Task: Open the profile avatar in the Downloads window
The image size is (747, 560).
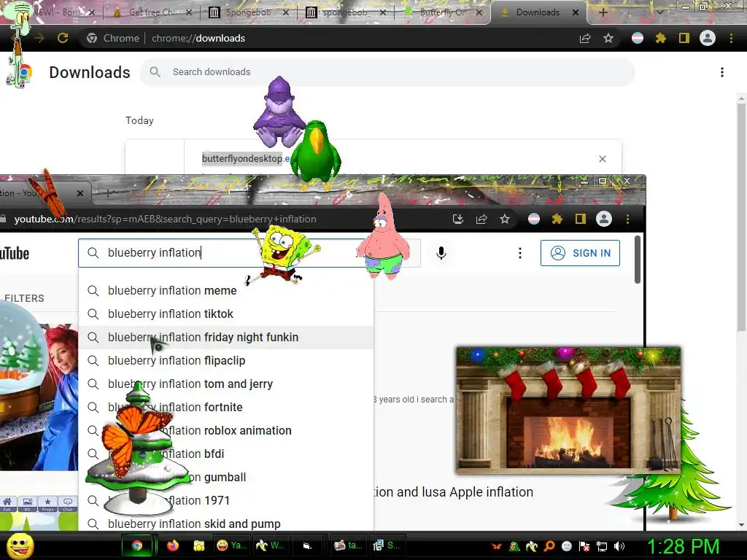Action: 708,38
